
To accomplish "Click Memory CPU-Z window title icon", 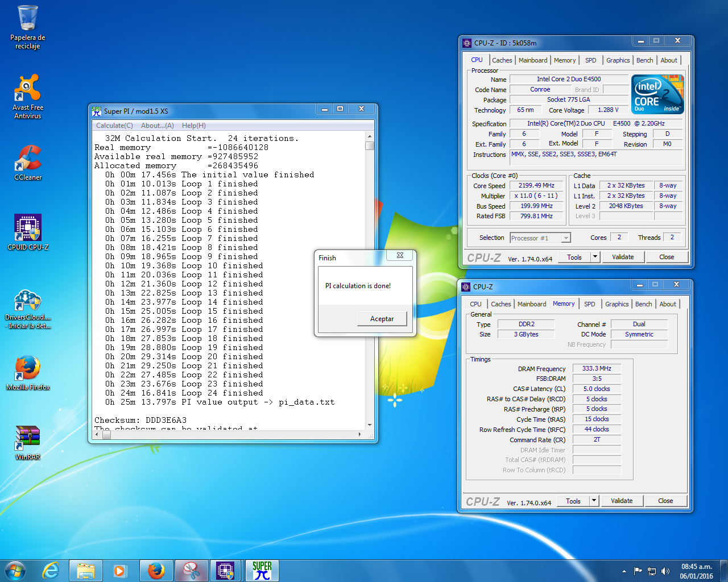I will 466,286.
